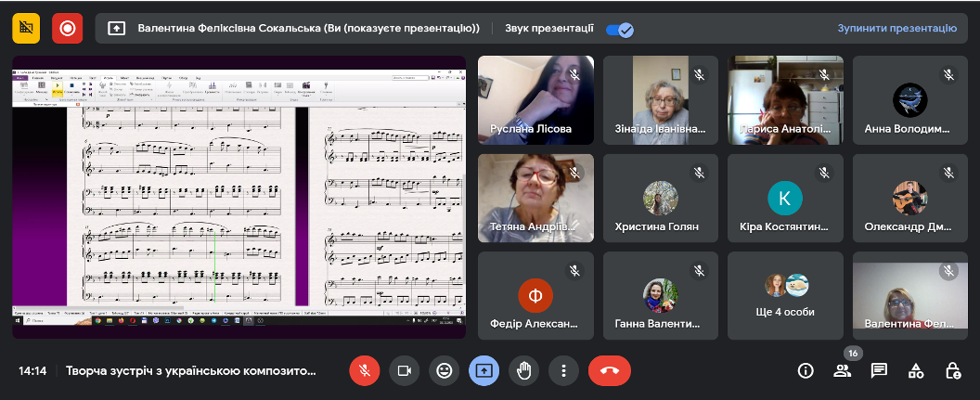
Task: Open the three-dot more options menu
Action: pyautogui.click(x=563, y=370)
